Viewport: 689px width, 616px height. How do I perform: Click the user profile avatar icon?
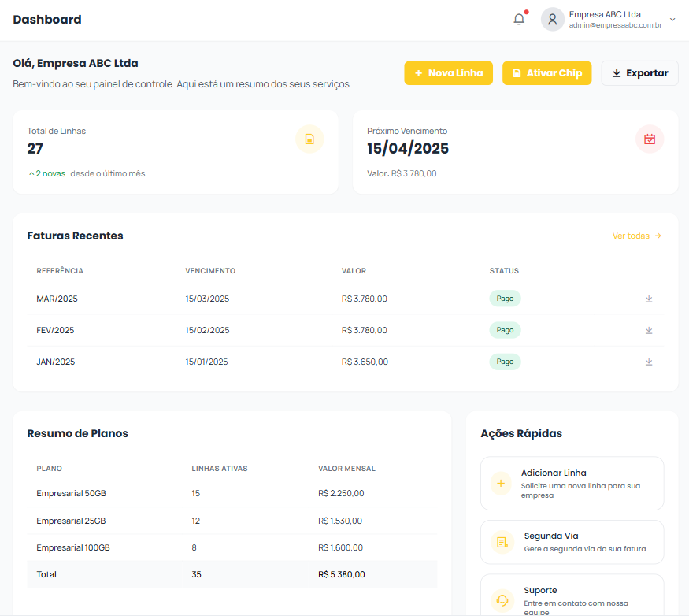552,20
